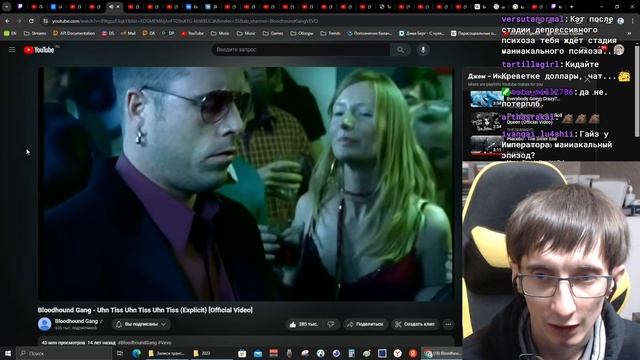
Task: Open the EN bookmark
Action: [x=10, y=33]
